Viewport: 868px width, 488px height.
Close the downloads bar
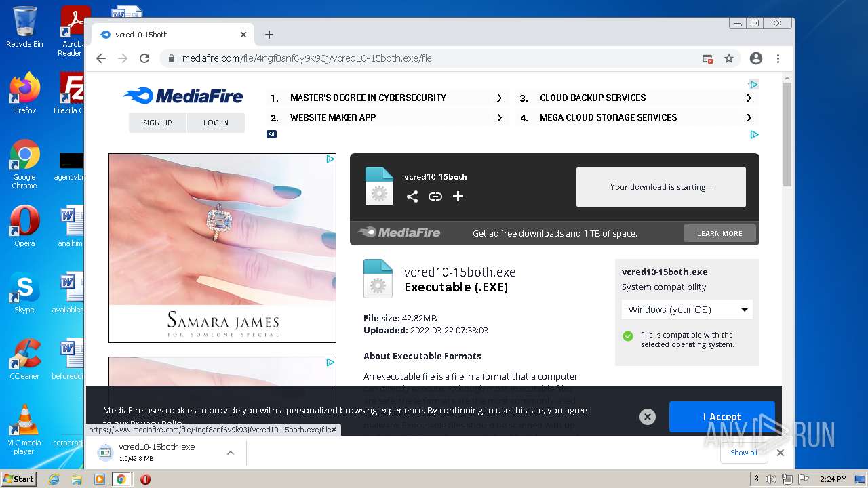click(781, 453)
